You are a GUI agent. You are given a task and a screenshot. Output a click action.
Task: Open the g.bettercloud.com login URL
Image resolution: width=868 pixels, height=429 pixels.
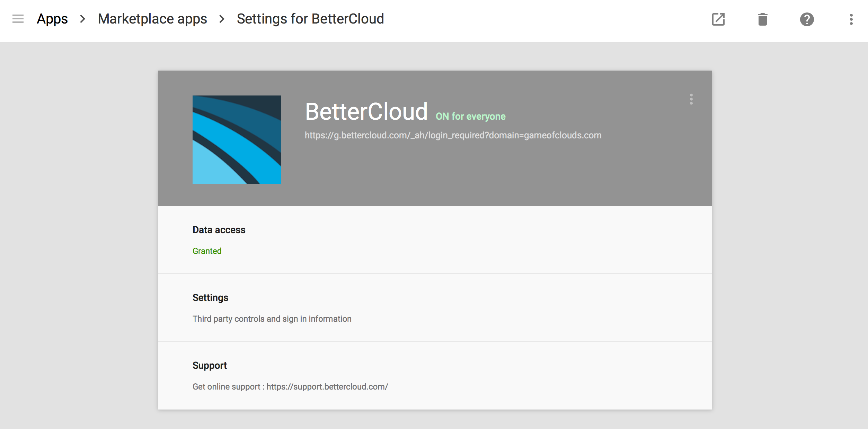453,135
